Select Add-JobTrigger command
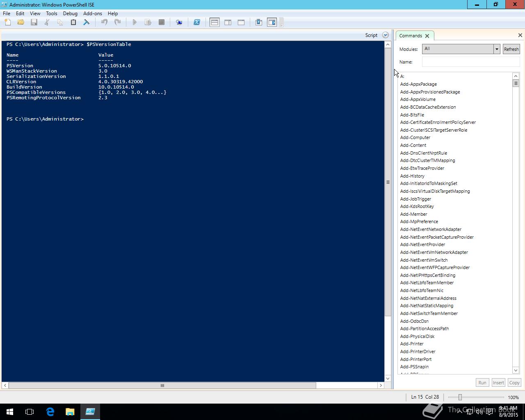Image resolution: width=525 pixels, height=420 pixels. coord(415,199)
